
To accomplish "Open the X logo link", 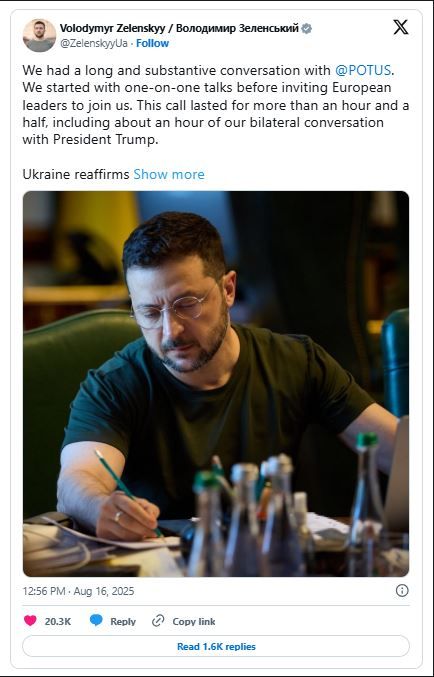I will coord(400,28).
